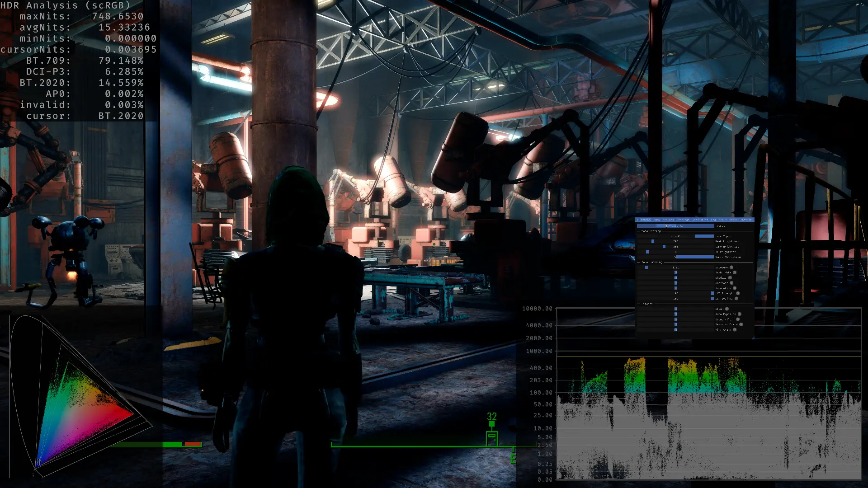This screenshot has height=488, width=868.
Task: Reset the Auto Exposure setting
Action: (740, 314)
